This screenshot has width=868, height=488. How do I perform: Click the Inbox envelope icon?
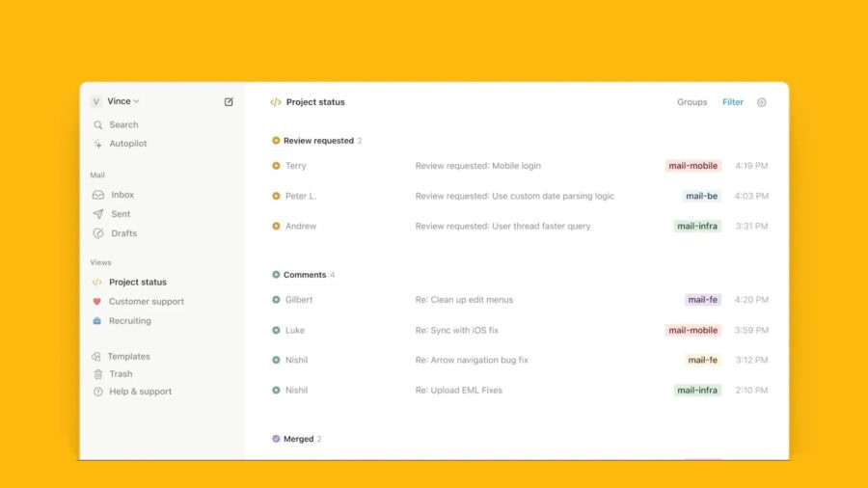coord(98,195)
